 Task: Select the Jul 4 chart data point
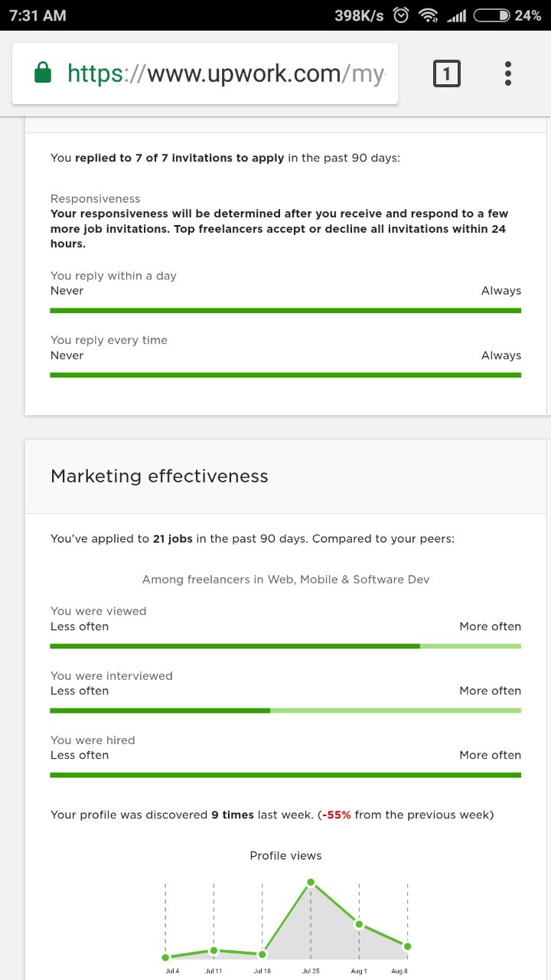(165, 957)
